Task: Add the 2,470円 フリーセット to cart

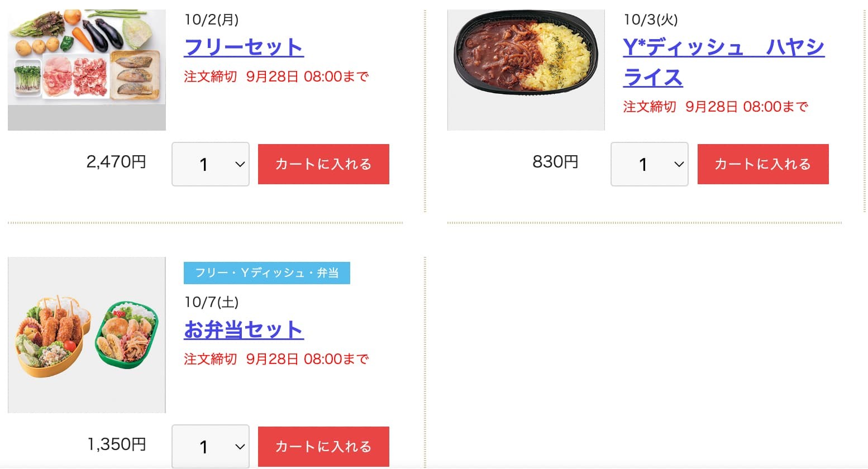Action: click(323, 164)
